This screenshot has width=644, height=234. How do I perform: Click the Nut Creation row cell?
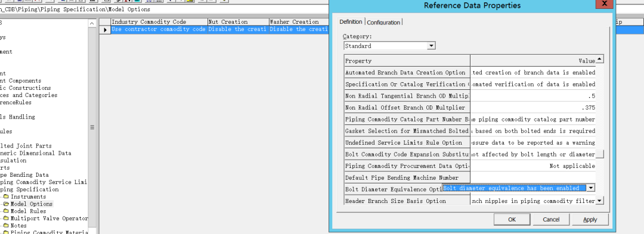click(238, 30)
